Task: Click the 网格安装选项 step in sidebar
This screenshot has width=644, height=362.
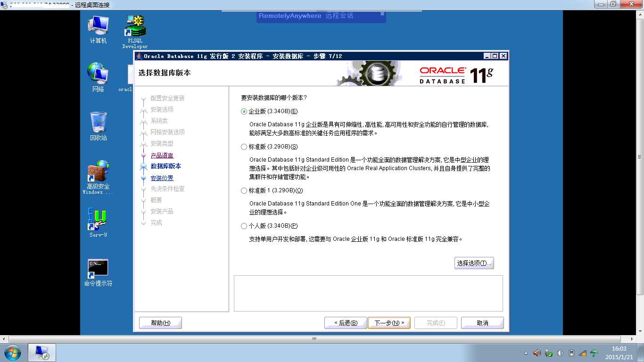Action: pyautogui.click(x=167, y=132)
